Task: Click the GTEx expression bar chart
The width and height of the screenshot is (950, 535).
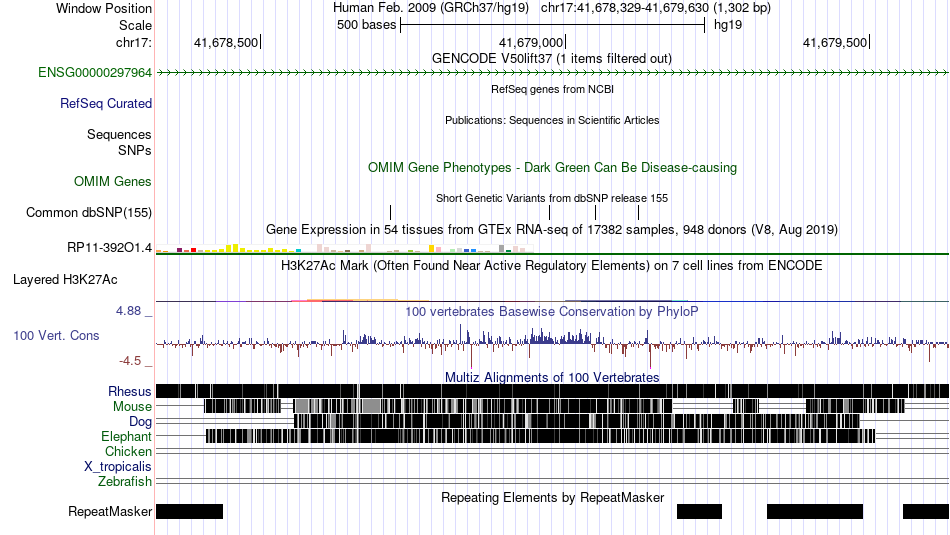Action: click(x=344, y=248)
